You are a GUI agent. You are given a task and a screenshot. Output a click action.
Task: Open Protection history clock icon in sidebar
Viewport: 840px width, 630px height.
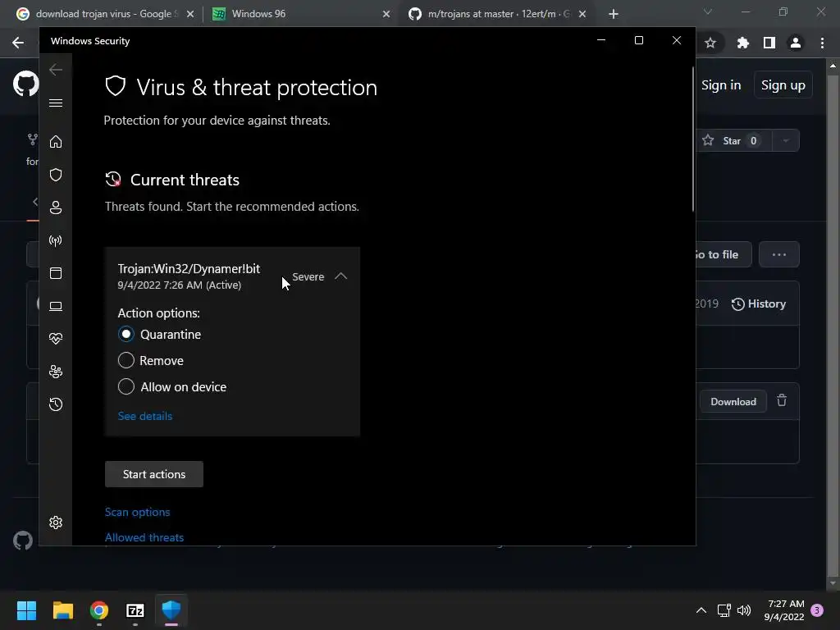click(56, 404)
